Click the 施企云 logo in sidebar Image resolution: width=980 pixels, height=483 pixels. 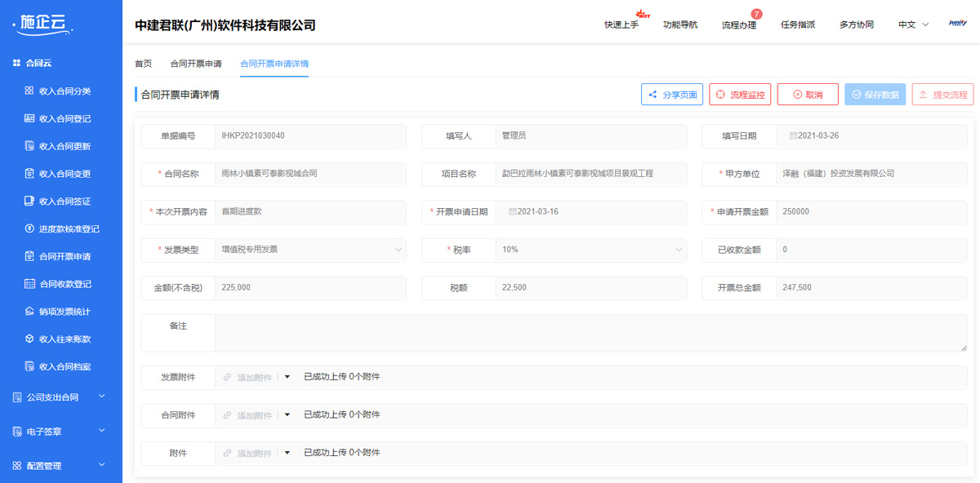[x=43, y=24]
